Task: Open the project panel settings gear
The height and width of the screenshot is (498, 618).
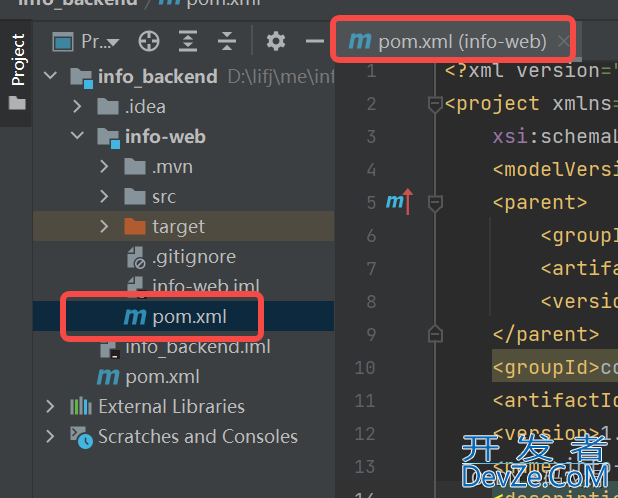Action: click(275, 41)
